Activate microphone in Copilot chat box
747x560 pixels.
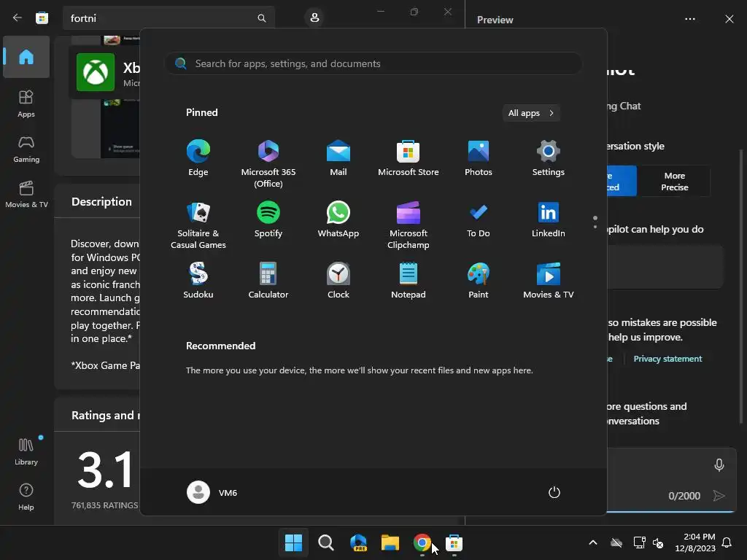click(719, 464)
